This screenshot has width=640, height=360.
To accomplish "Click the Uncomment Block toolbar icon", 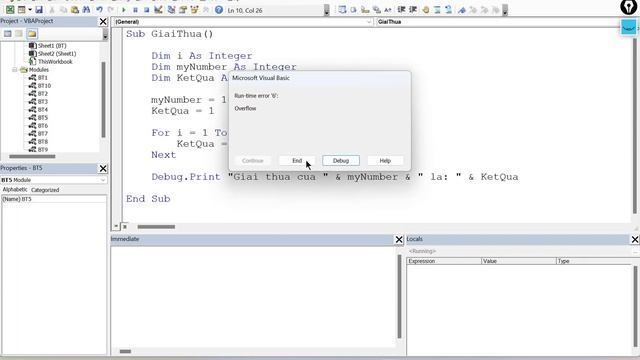I will coord(448,10).
